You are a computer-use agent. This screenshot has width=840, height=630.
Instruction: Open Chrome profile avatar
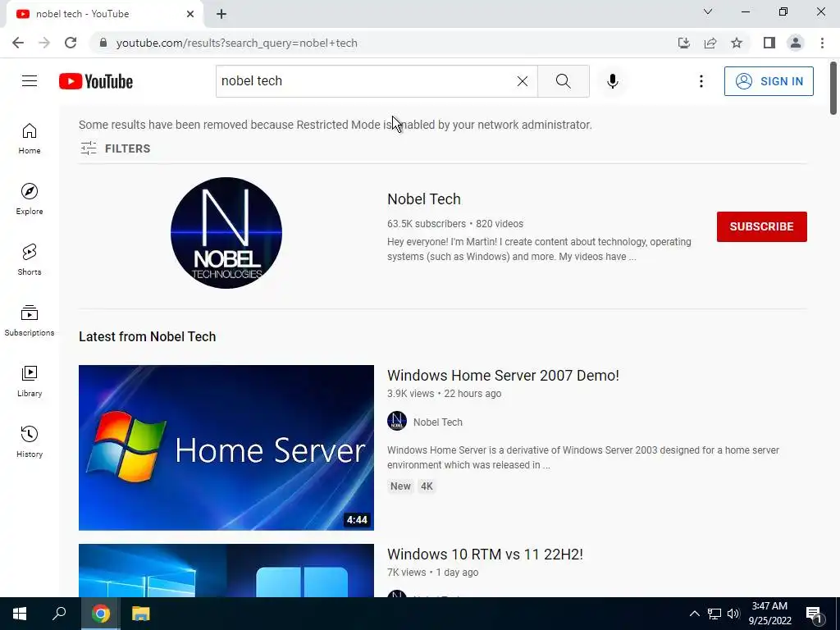796,43
